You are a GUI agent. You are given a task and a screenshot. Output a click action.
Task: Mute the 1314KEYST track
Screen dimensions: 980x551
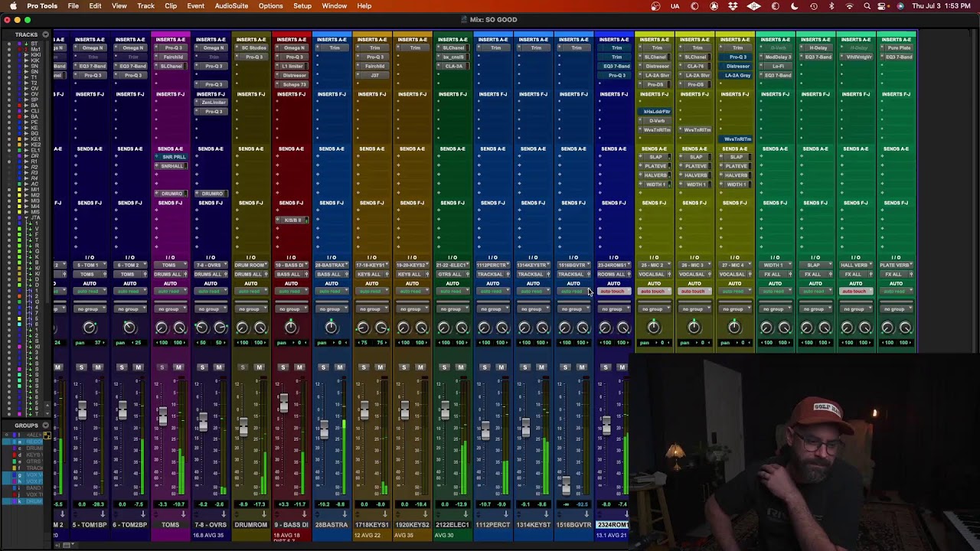point(541,367)
